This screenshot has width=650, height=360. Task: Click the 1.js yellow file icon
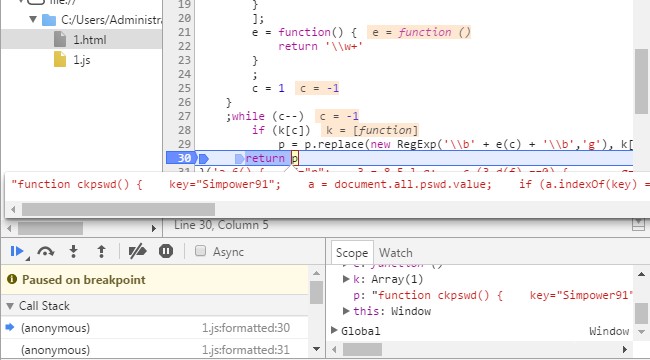click(60, 59)
